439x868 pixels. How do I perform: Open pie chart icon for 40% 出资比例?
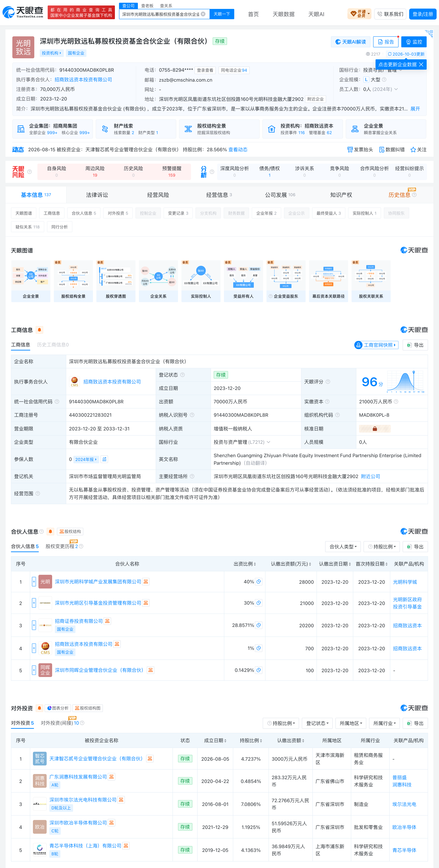[259, 582]
